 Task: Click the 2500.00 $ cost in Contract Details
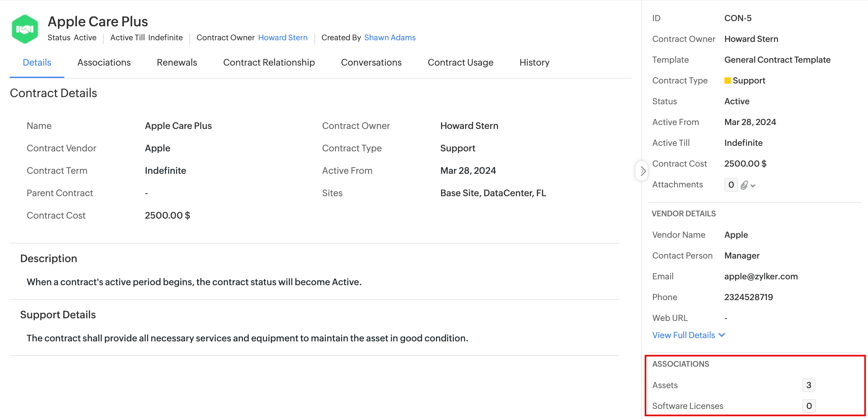click(x=168, y=215)
